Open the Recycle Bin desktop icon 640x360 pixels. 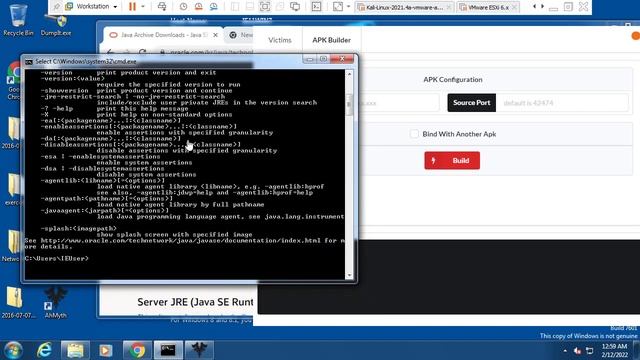(x=18, y=20)
